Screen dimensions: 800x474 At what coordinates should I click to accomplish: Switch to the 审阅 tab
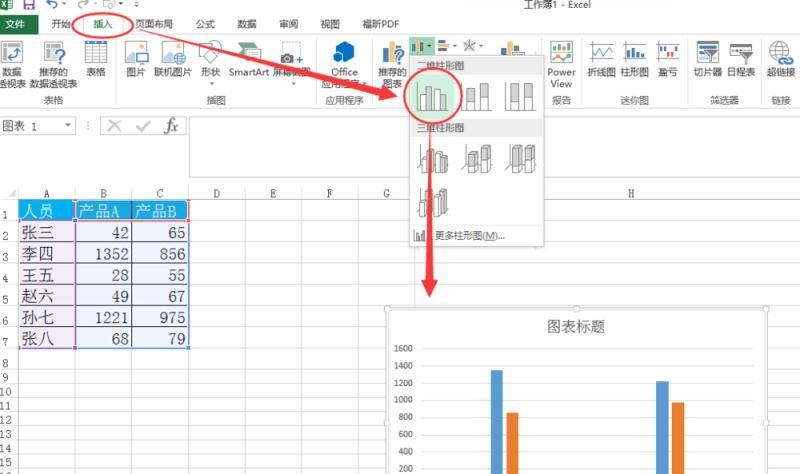pyautogui.click(x=288, y=24)
